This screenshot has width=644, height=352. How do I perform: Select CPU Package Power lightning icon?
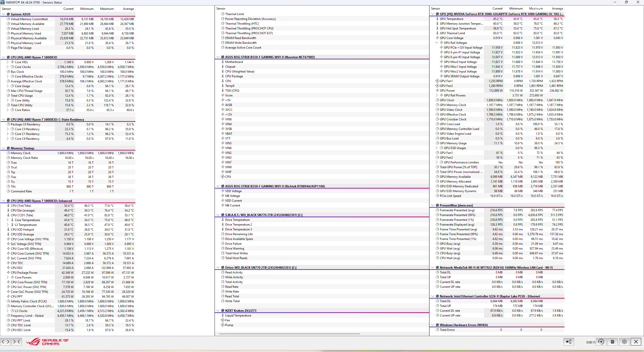8,273
